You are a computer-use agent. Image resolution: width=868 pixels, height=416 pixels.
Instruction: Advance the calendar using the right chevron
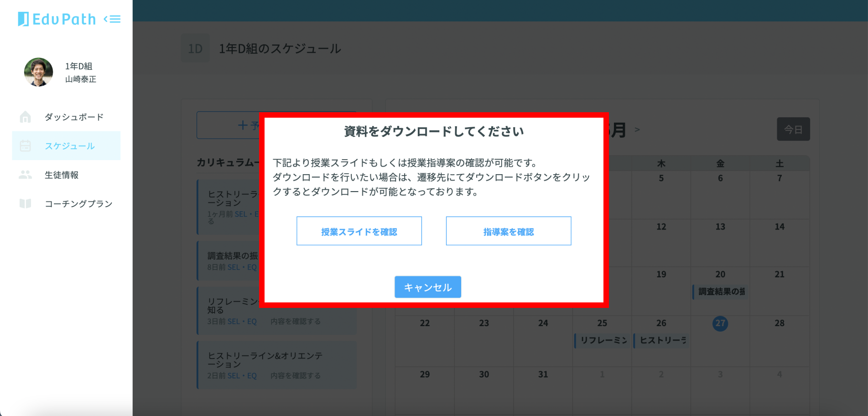637,130
